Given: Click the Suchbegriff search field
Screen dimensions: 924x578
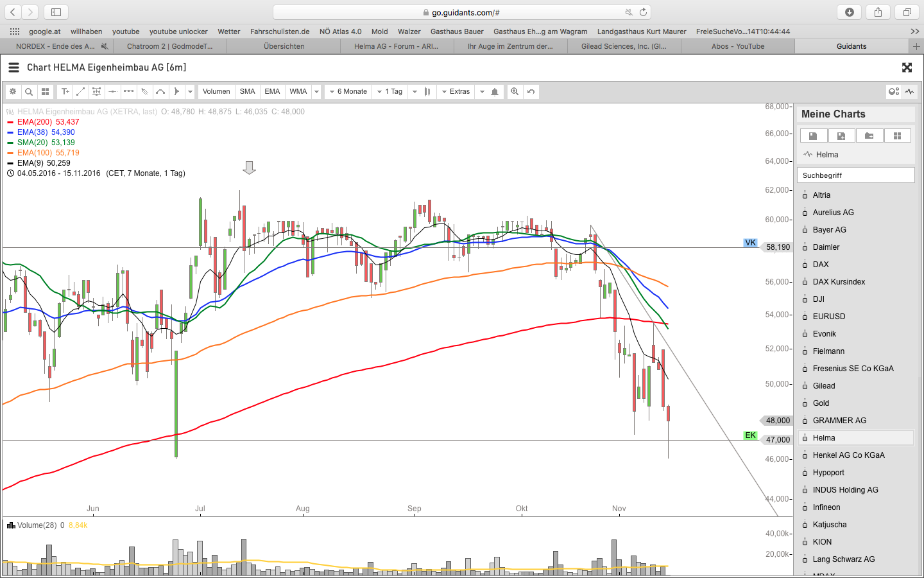Looking at the screenshot, I should (855, 175).
